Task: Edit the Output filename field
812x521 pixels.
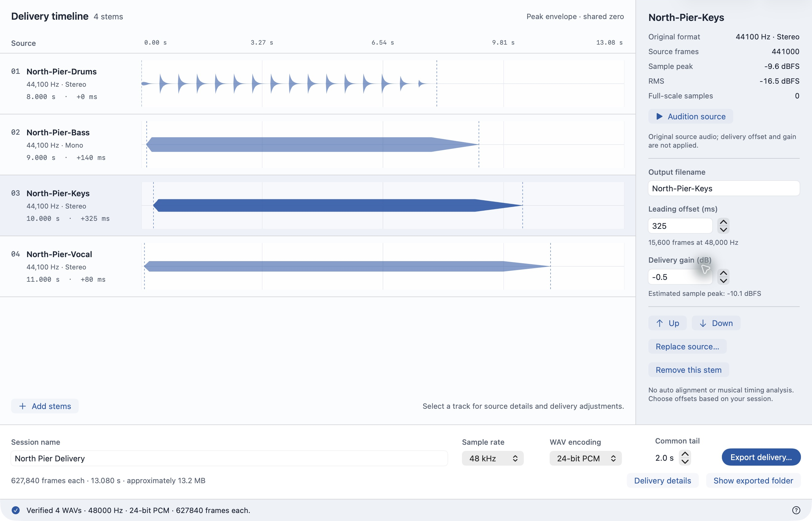Action: coord(724,189)
